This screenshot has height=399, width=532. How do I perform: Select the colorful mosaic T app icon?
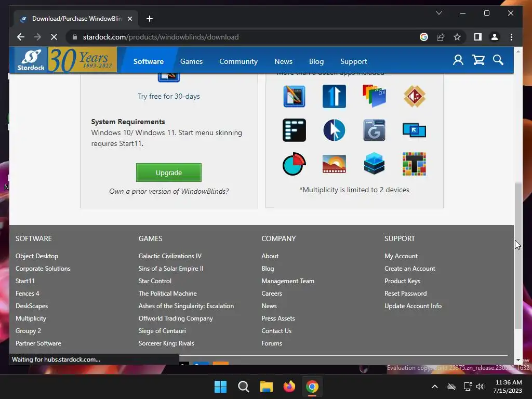click(x=414, y=164)
